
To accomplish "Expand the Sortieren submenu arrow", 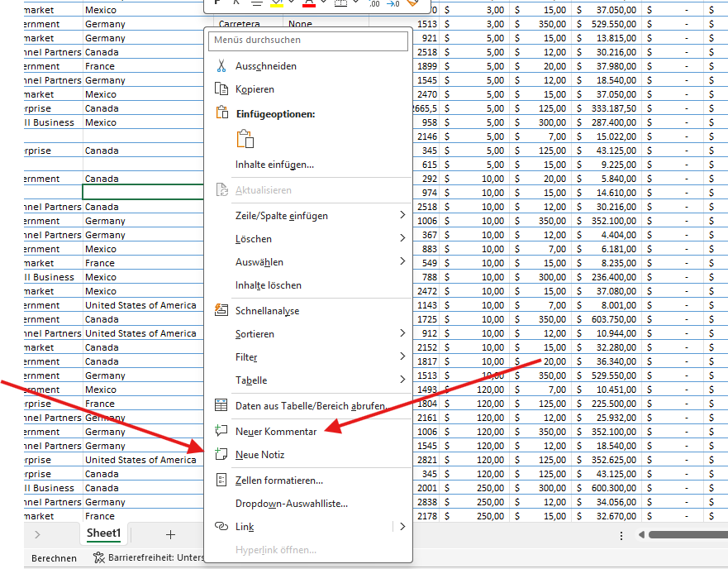I will (402, 333).
